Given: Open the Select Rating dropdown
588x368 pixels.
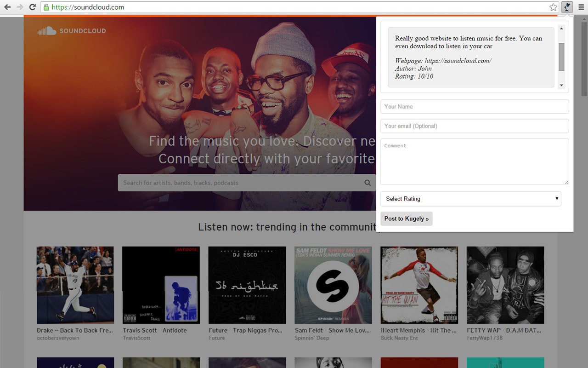Looking at the screenshot, I should pos(471,199).
